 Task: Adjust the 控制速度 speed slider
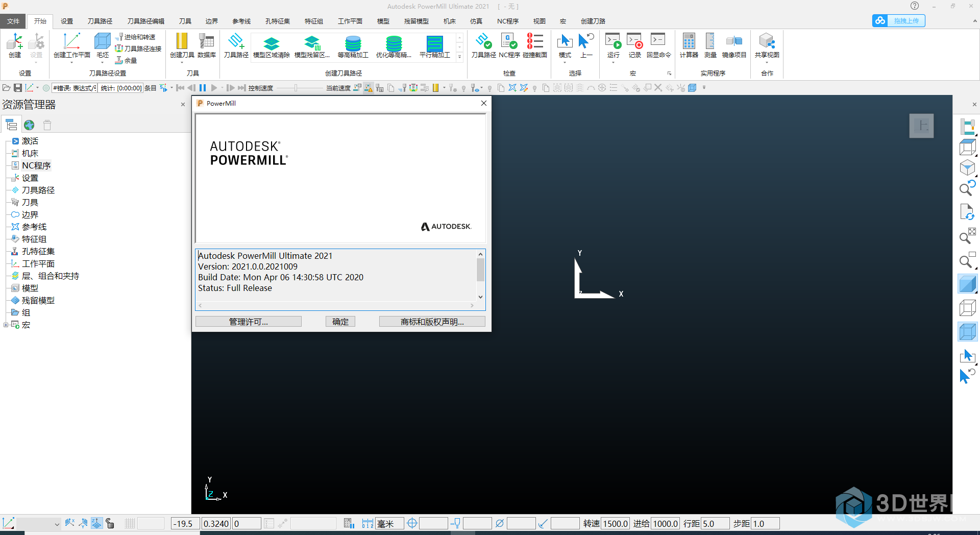[x=296, y=88]
